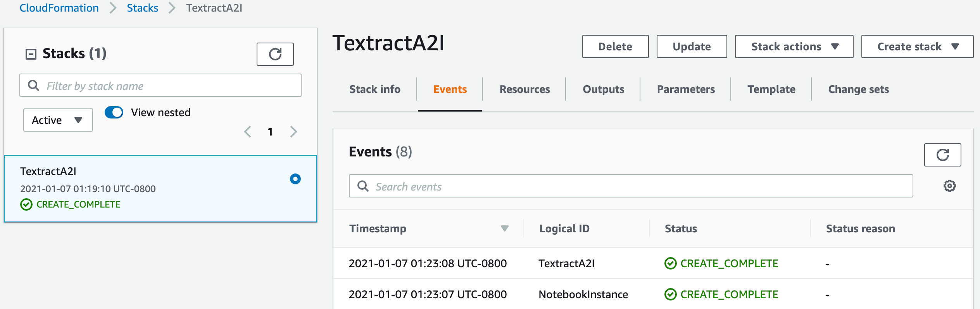The height and width of the screenshot is (309, 980).
Task: Open the Create stack dropdown
Action: [x=917, y=46]
